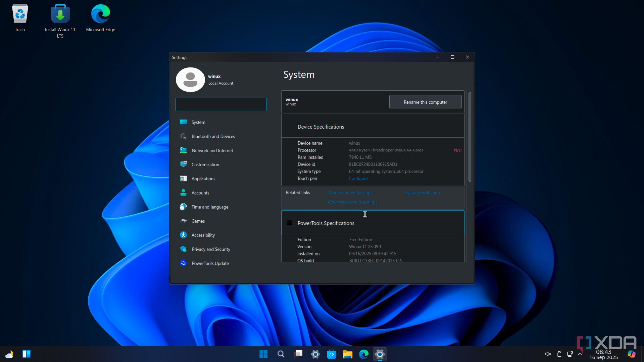Image resolution: width=644 pixels, height=362 pixels.
Task: Open the Copilot icon in system tray
Action: pos(632,354)
